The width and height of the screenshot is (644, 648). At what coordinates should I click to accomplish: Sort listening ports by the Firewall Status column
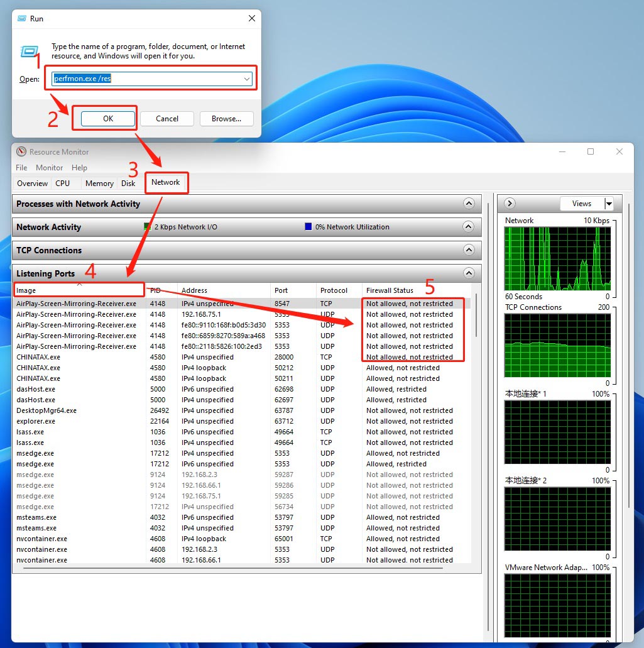[x=390, y=290]
